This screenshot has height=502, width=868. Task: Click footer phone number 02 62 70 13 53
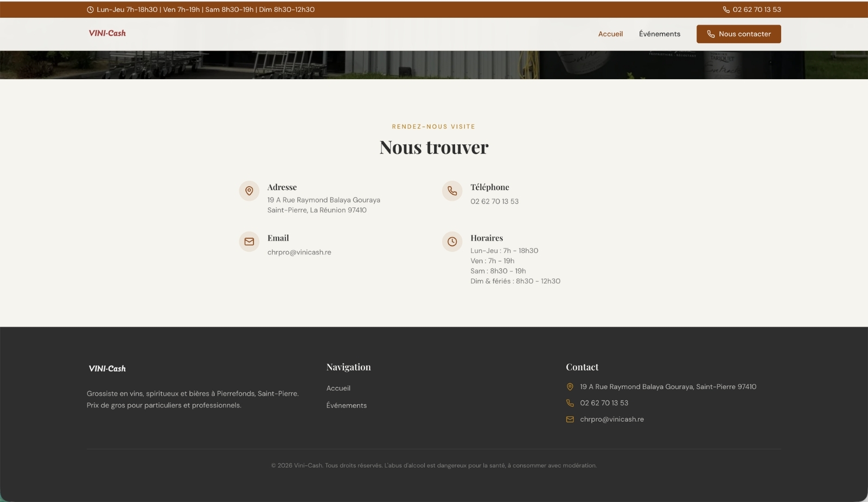tap(604, 403)
